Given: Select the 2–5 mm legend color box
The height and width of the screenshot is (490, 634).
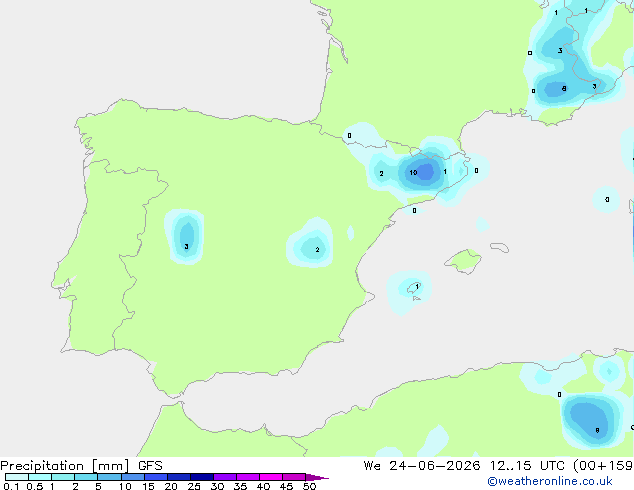Looking at the screenshot, I should click(x=86, y=477).
